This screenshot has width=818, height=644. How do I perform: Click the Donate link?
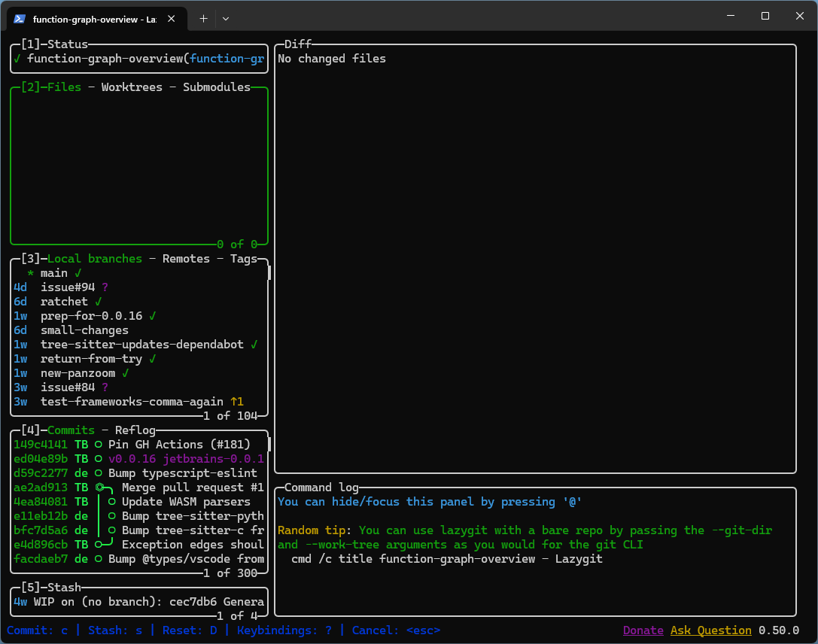tap(643, 630)
